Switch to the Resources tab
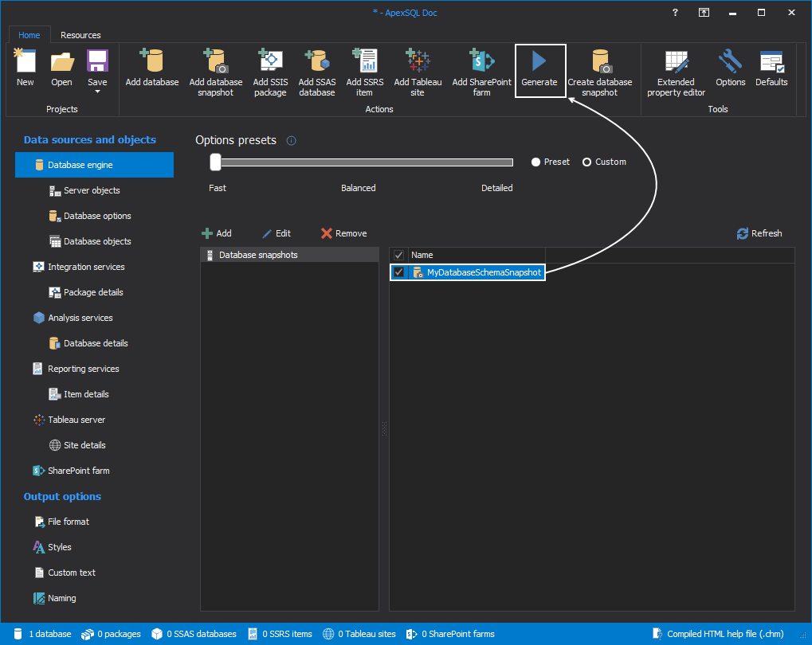Image resolution: width=812 pixels, height=645 pixels. point(80,35)
